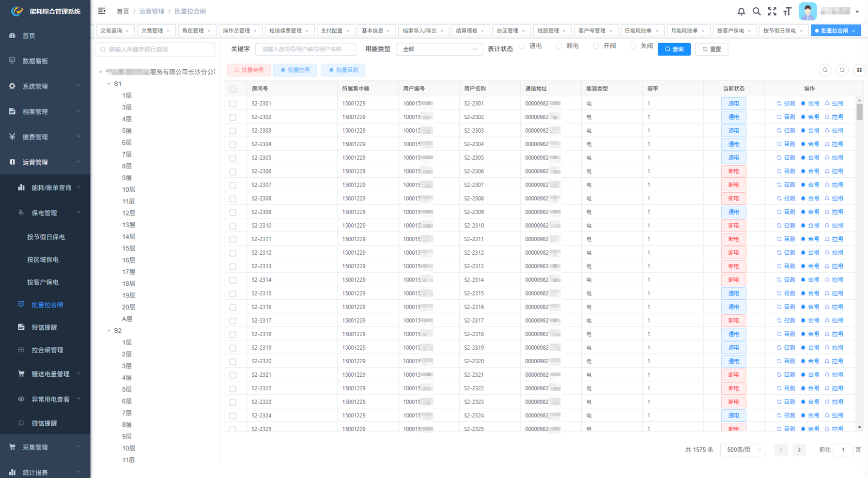Open the header search icon
868x478 pixels.
tap(757, 11)
